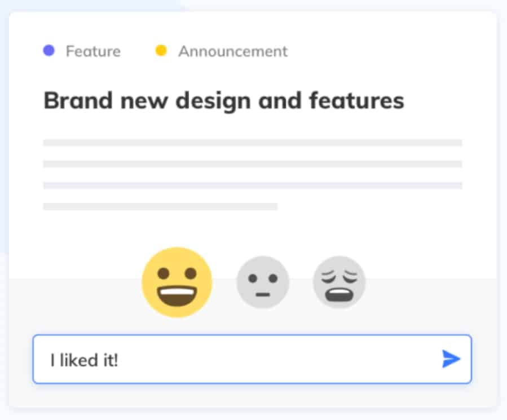Click empty space between neutral and sad emojis
The width and height of the screenshot is (507, 420).
click(301, 282)
